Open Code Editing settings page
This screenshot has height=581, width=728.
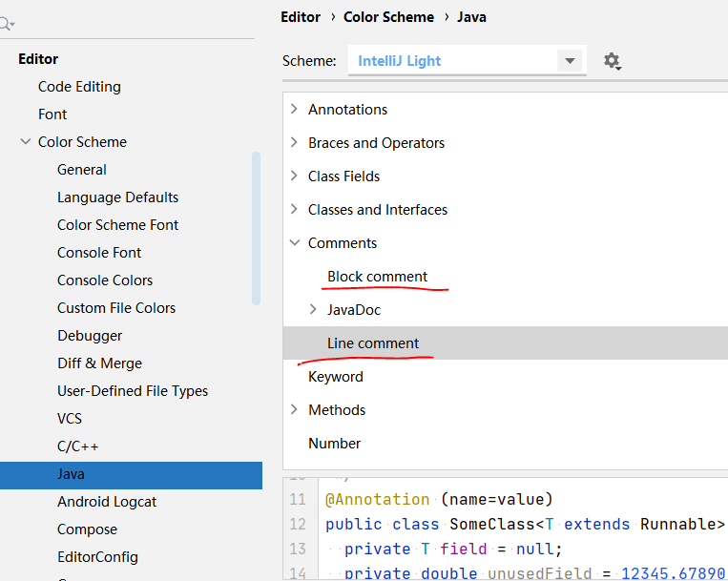[x=79, y=87]
